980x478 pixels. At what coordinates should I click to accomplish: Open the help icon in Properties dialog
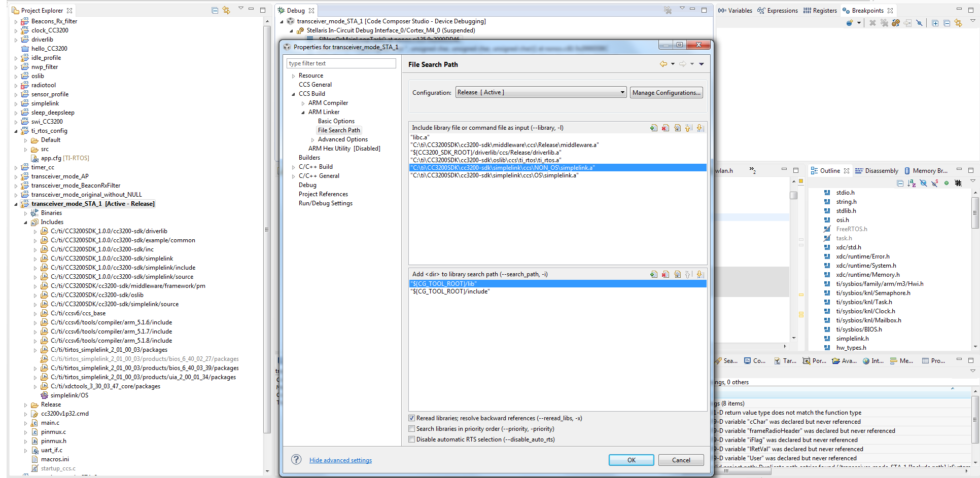click(296, 459)
